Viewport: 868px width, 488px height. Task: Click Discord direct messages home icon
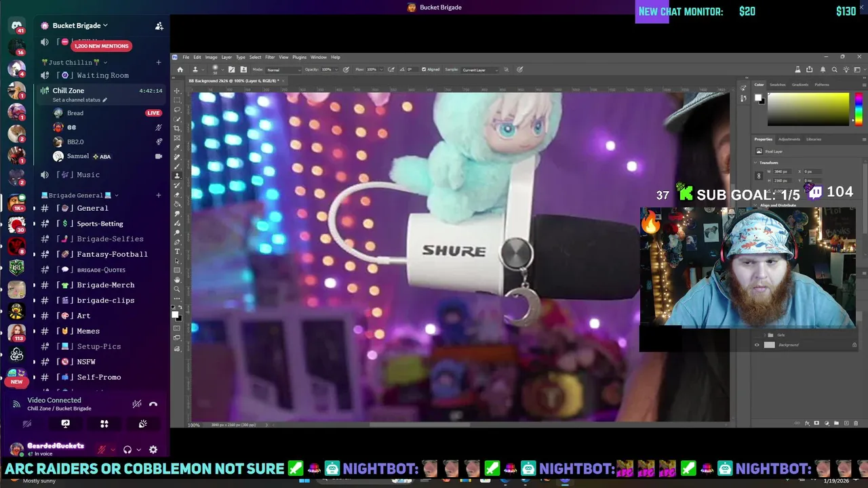click(17, 27)
